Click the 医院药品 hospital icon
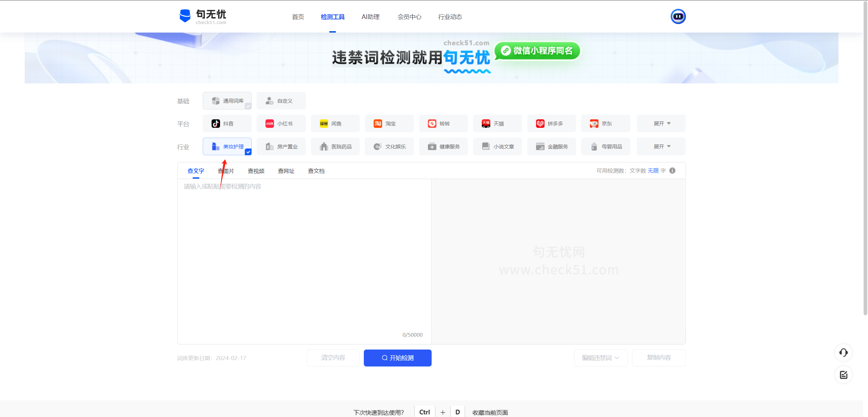This screenshot has height=417, width=868. tap(324, 146)
